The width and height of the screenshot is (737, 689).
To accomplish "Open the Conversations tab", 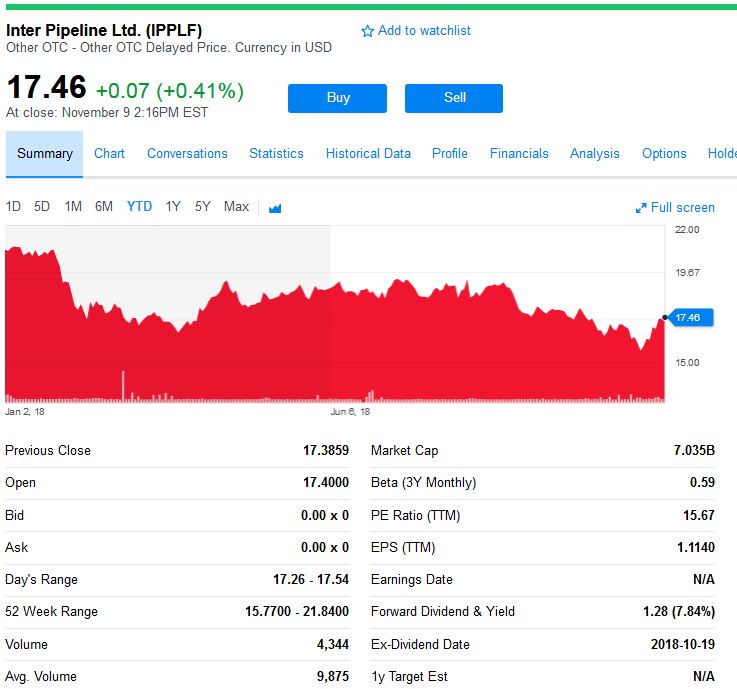I will click(x=187, y=154).
